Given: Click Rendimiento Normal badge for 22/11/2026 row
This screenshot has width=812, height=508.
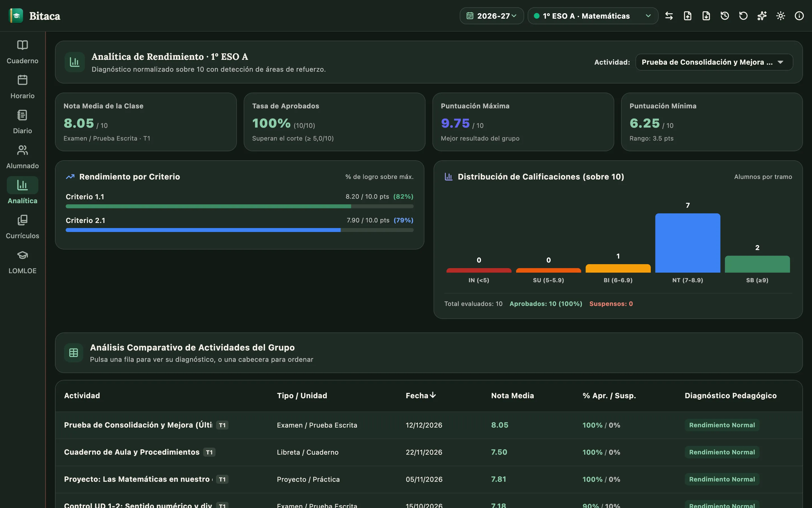Looking at the screenshot, I should click(x=722, y=452).
